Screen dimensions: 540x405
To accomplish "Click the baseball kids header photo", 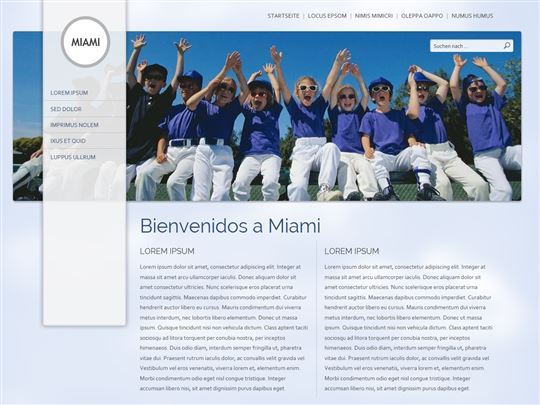I will (x=324, y=116).
